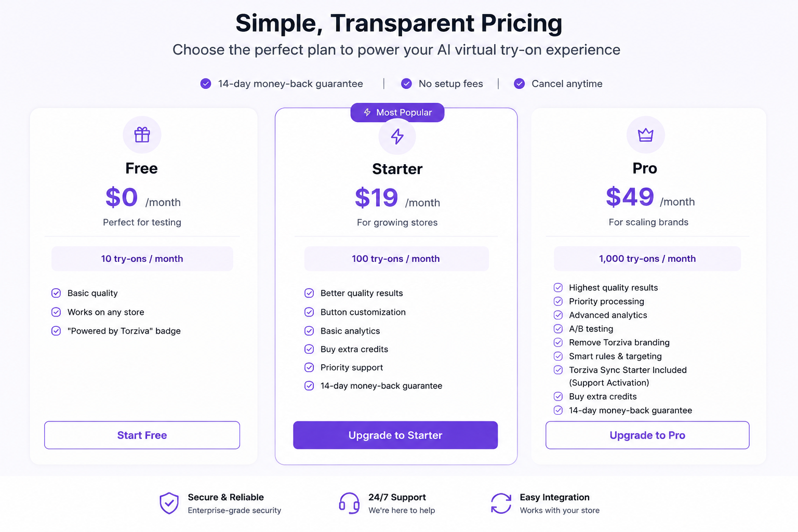The width and height of the screenshot is (798, 532).
Task: Click the checkmark beside No setup fees
Action: coord(407,84)
